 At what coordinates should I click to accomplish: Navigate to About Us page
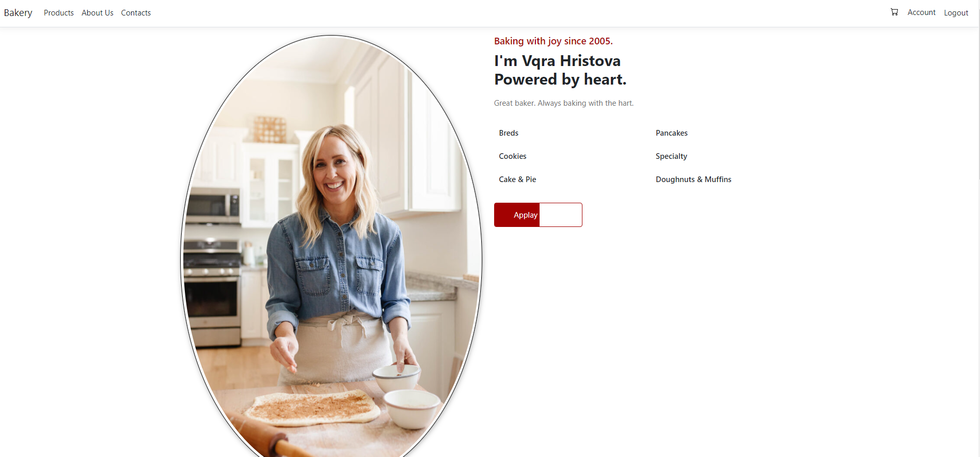pyautogui.click(x=98, y=13)
